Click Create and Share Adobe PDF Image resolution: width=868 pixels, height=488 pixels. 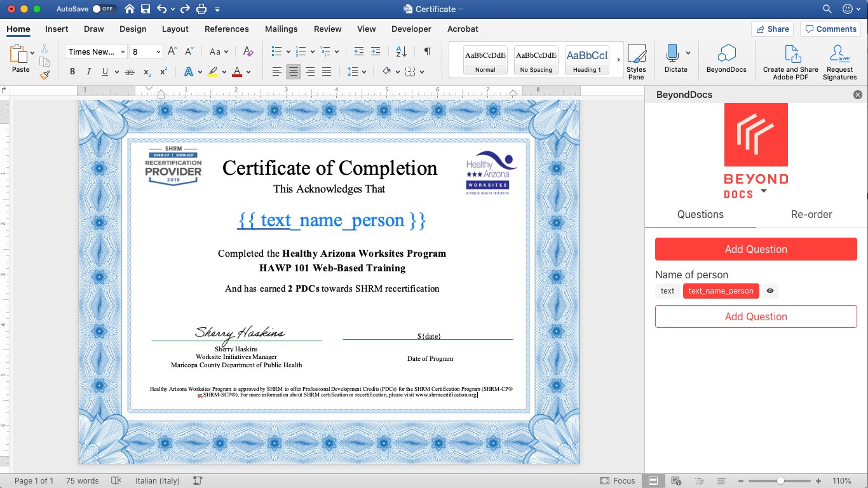[x=790, y=61]
